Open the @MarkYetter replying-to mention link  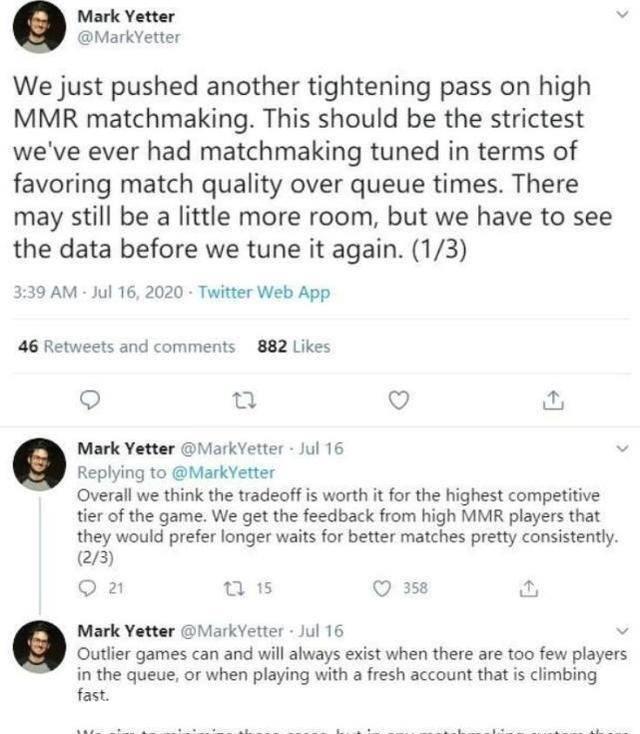[223, 472]
